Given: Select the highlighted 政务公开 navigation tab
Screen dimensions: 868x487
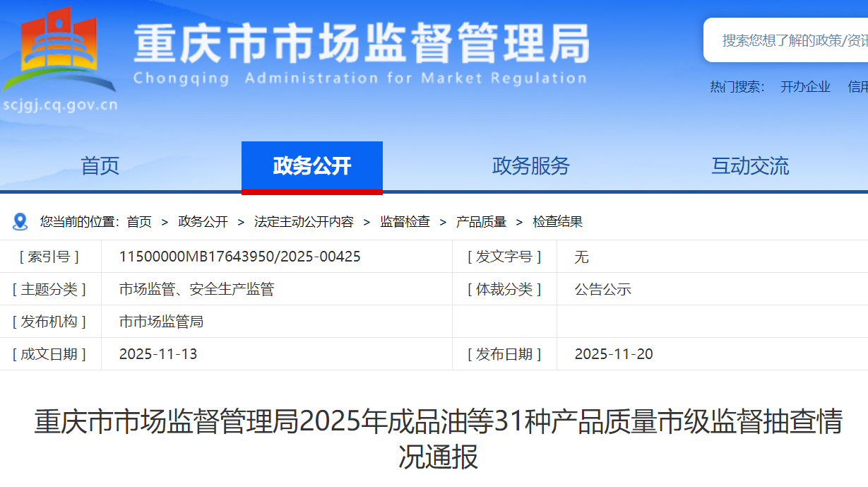Looking at the screenshot, I should [311, 166].
